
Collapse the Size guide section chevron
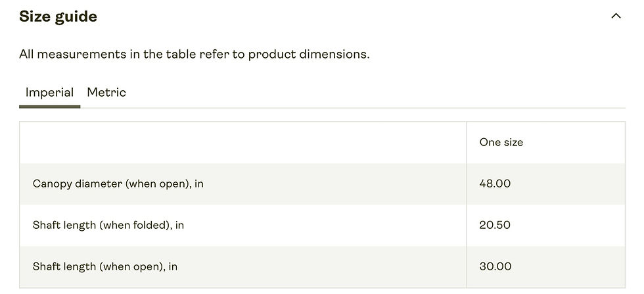(x=616, y=16)
